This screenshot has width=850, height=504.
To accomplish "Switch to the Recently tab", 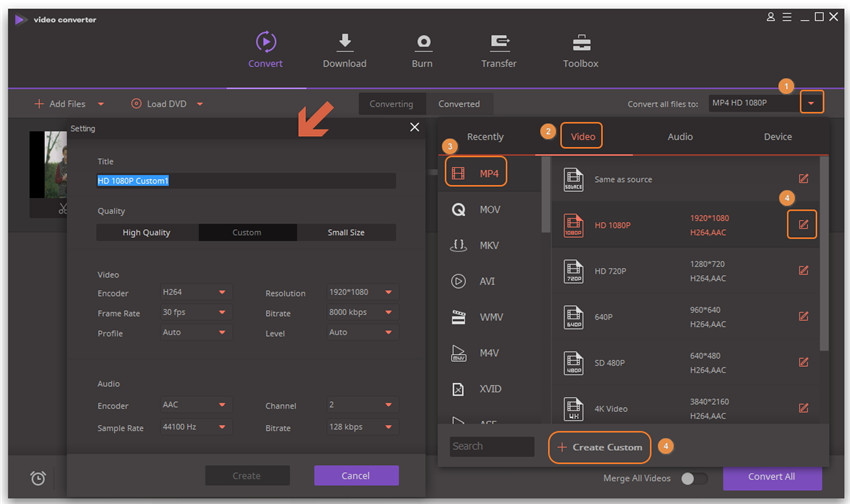I will (x=485, y=137).
